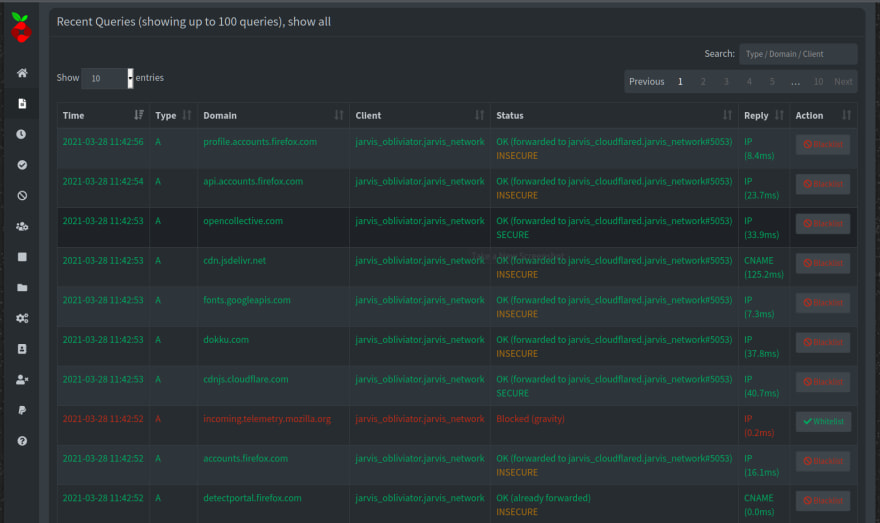
Task: Open the Donate PayPal icon in sidebar
Action: [22, 410]
